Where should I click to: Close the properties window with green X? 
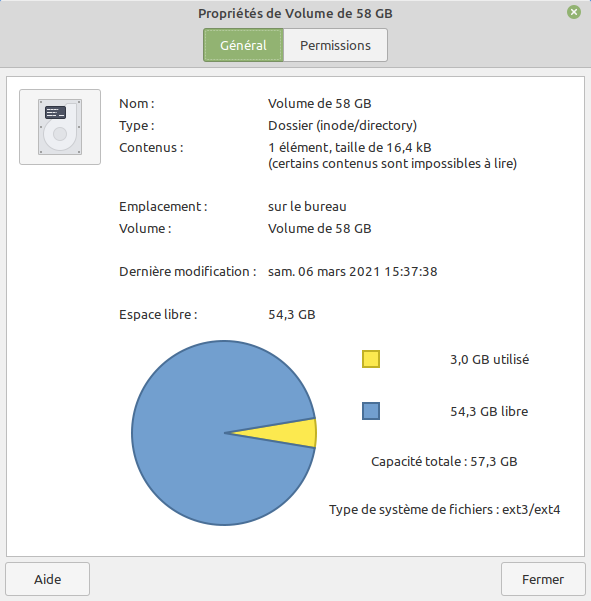pos(574,12)
